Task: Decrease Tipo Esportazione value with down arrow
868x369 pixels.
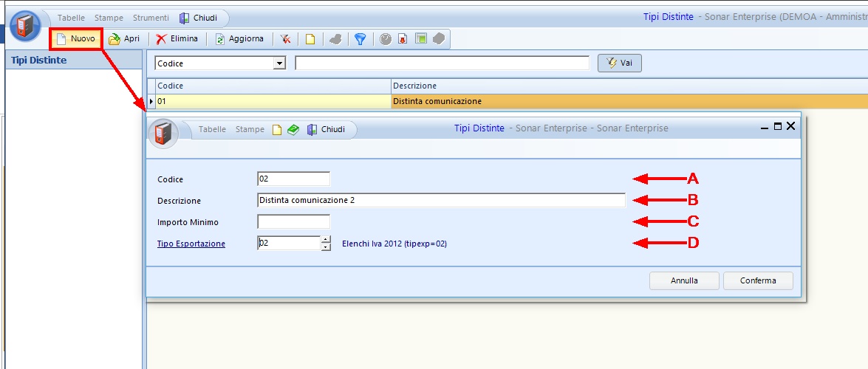Action: tap(326, 246)
